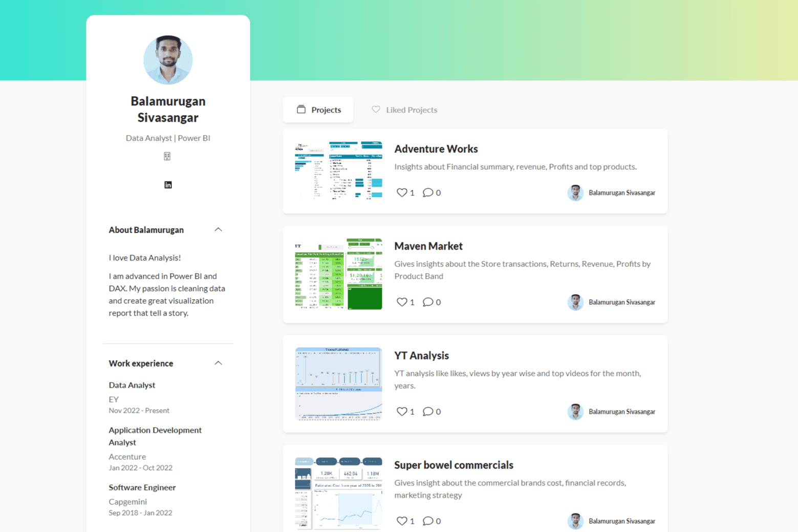Image resolution: width=798 pixels, height=532 pixels.
Task: Switch to the Projects tab
Action: point(318,109)
